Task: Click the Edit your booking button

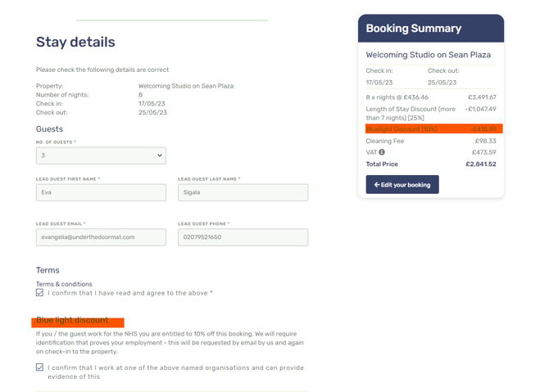Action: click(x=402, y=185)
